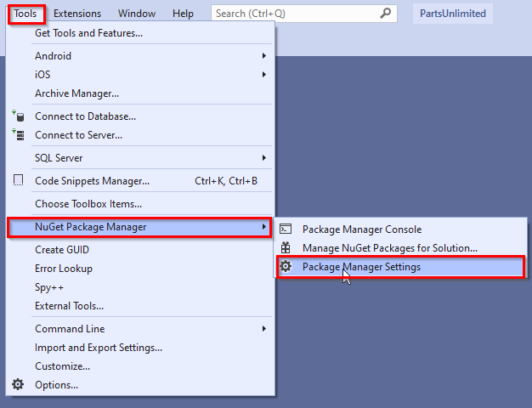The image size is (532, 408).
Task: Open the Extensions menu
Action: click(x=77, y=14)
